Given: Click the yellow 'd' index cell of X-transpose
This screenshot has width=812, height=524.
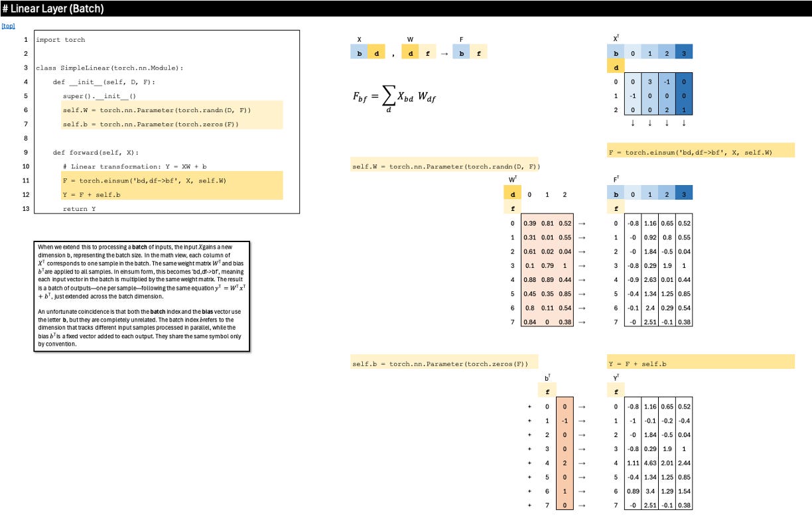Looking at the screenshot, I should coord(616,66).
